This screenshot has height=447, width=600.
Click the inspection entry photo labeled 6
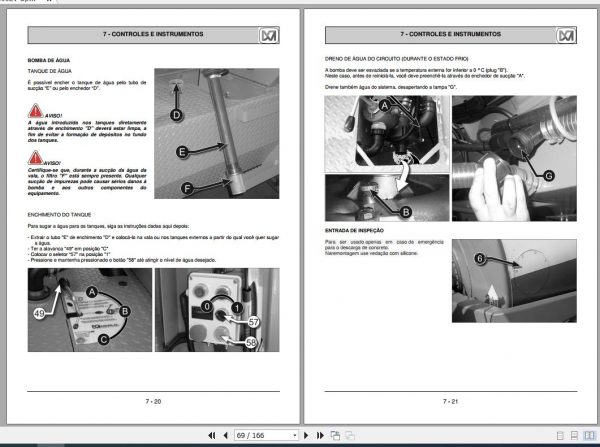tap(514, 281)
